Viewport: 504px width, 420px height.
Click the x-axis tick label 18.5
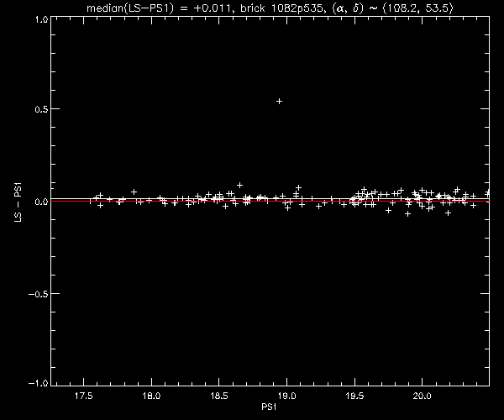click(x=219, y=396)
